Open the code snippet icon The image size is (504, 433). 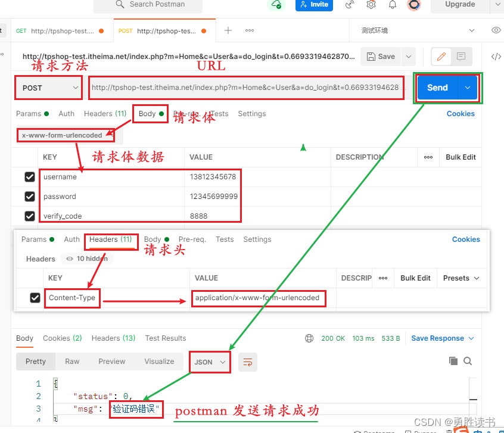coord(496,57)
